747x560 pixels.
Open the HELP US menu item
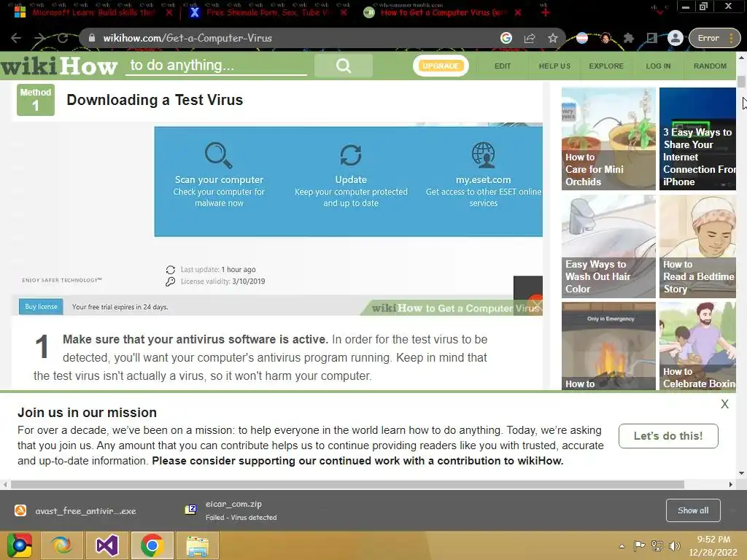554,66
